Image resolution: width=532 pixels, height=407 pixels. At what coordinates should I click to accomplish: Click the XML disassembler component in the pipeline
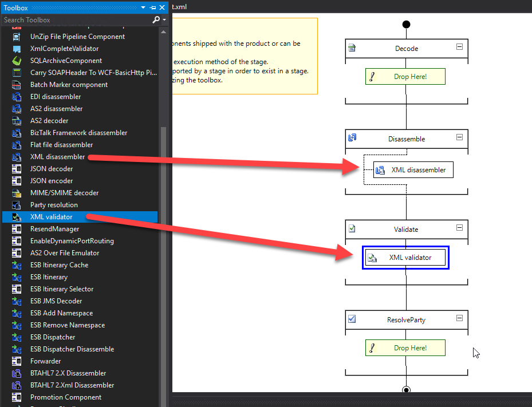click(413, 170)
